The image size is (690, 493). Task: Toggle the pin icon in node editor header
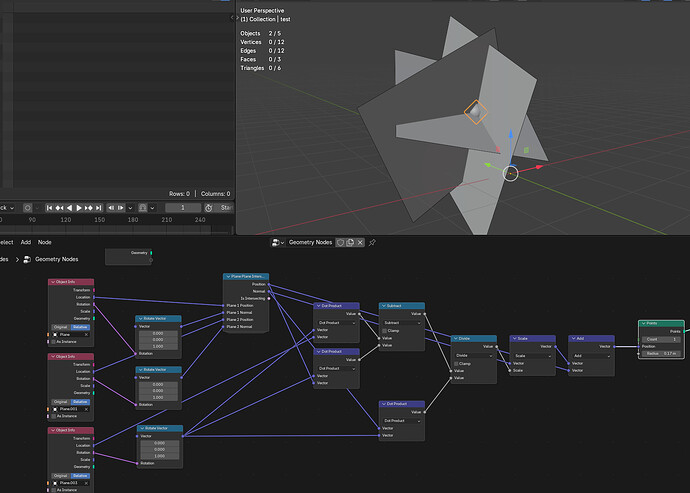tap(372, 243)
